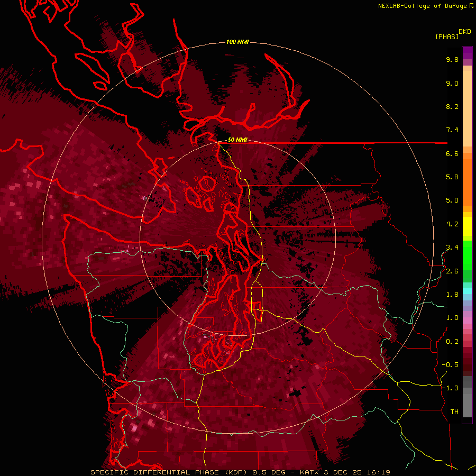This screenshot has width=476, height=476.
Task: Click the 100 NMI range ring label
Action: 237,42
